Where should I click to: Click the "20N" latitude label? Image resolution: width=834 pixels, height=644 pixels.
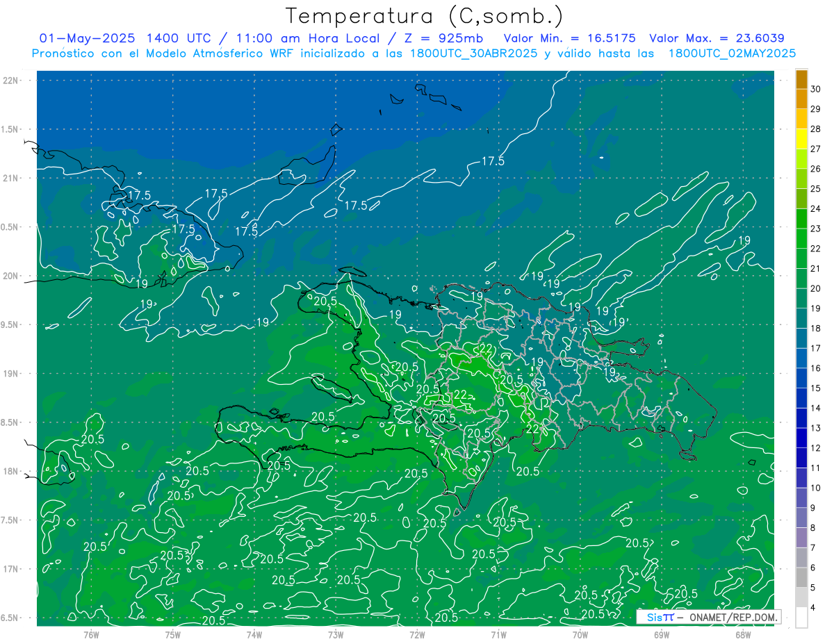pos(10,276)
